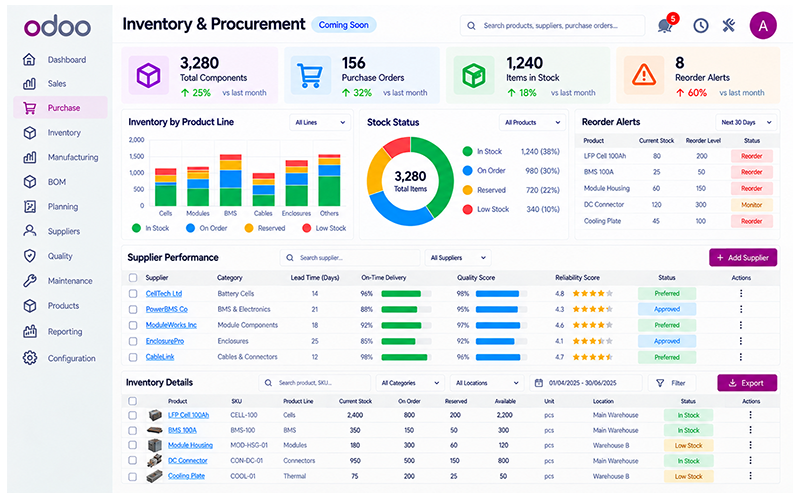Click the Export button
800x498 pixels.
(x=747, y=383)
